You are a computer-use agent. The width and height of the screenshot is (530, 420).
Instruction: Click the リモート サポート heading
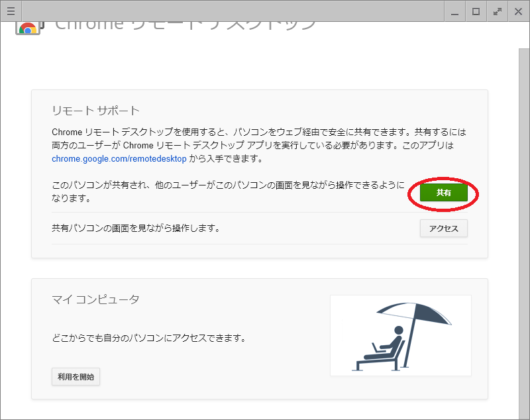point(95,111)
